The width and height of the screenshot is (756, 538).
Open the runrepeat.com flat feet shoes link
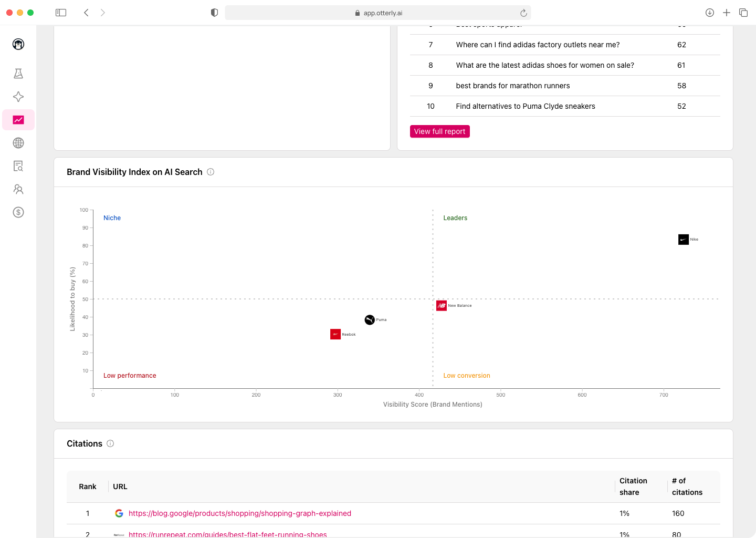click(x=228, y=534)
